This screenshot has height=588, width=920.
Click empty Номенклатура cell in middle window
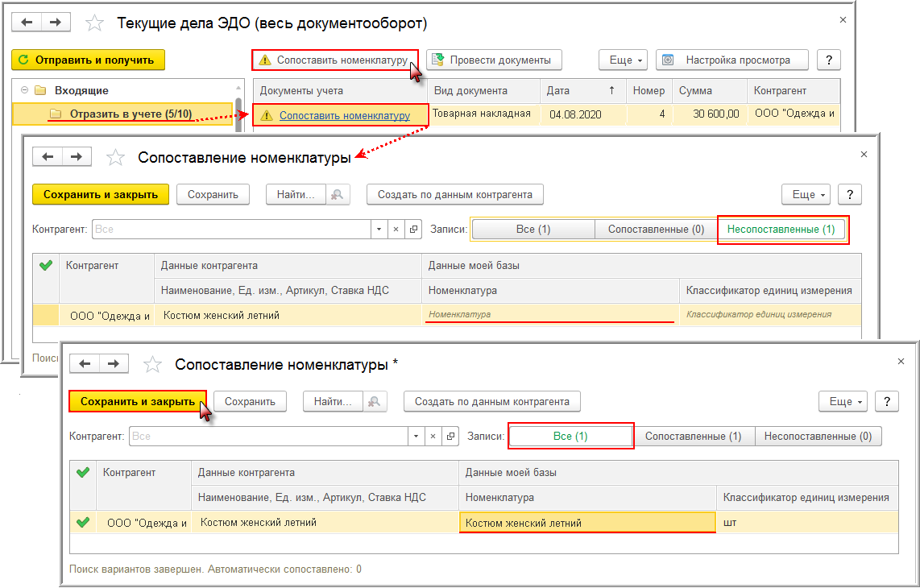pos(550,314)
